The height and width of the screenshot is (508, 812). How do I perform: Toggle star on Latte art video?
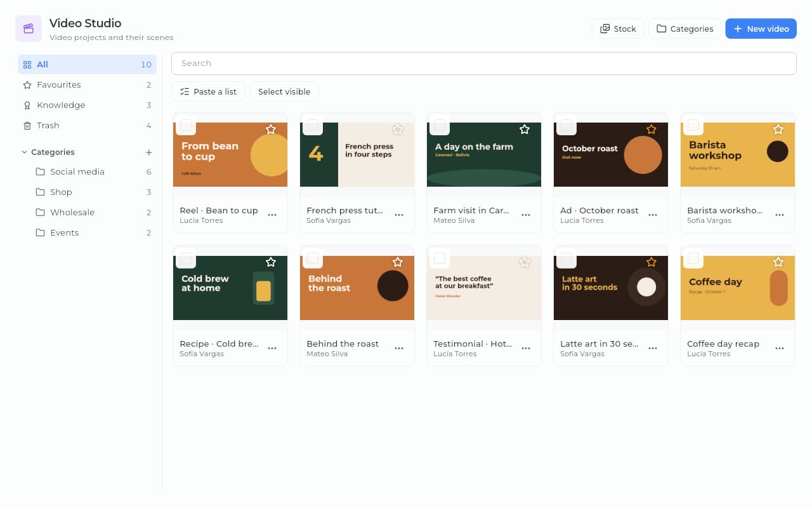click(652, 262)
